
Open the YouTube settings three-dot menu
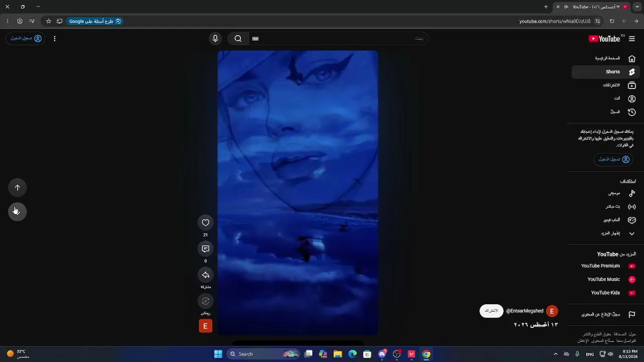(x=55, y=39)
